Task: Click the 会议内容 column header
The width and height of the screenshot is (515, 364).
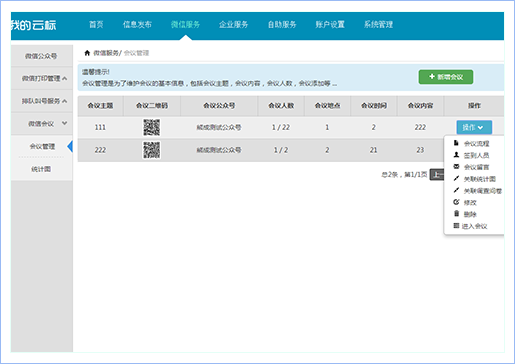Action: click(420, 106)
